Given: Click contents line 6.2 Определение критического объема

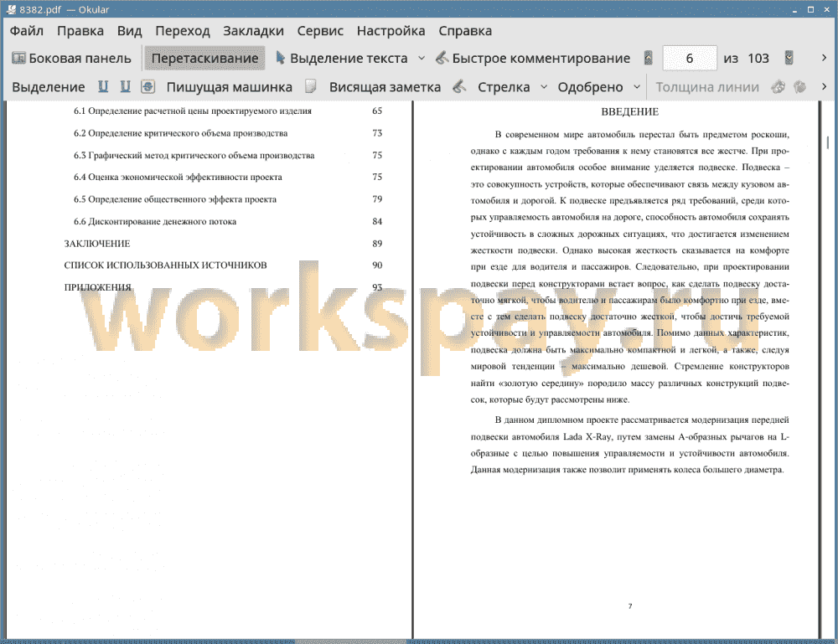Looking at the screenshot, I should [181, 133].
